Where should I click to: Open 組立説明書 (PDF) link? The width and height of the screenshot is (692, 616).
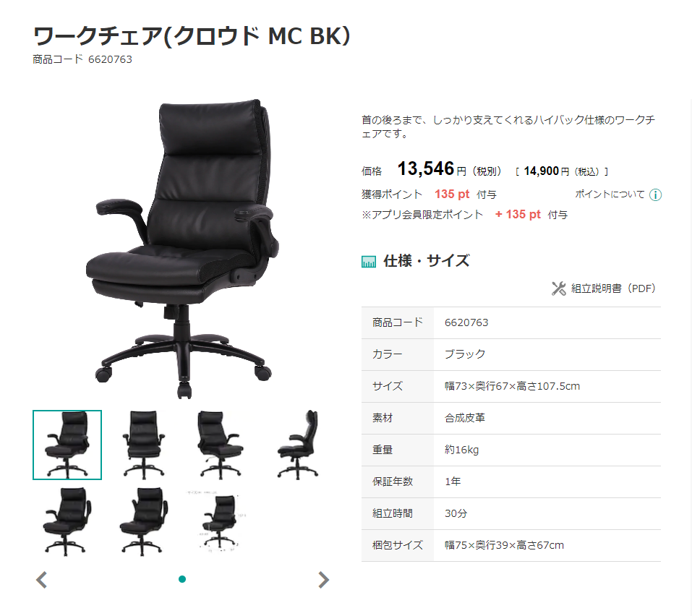coord(613,288)
